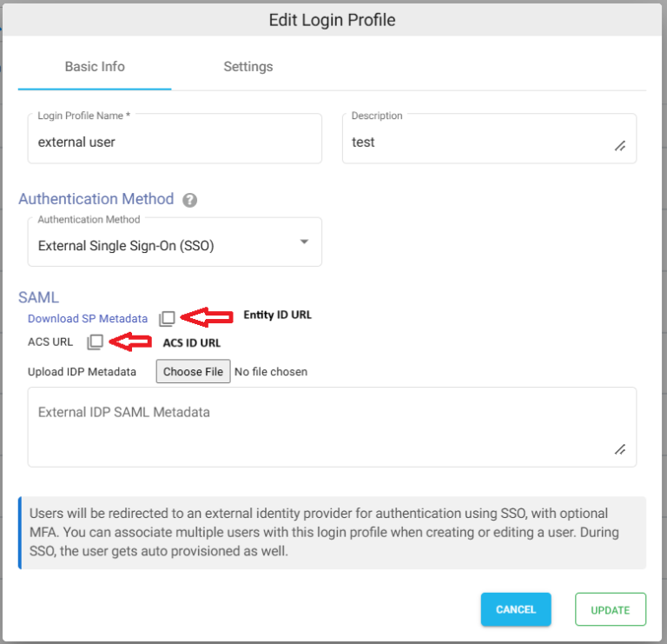Viewport: 667px width, 644px height.
Task: Click SAML Metadata textarea resize handle
Action: (x=620, y=449)
